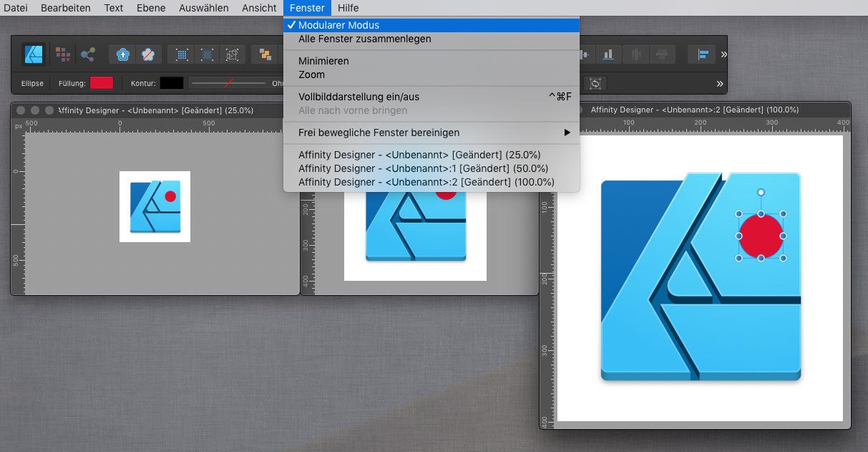
Task: Click the Ellipse label in context toolbar
Action: [x=32, y=84]
